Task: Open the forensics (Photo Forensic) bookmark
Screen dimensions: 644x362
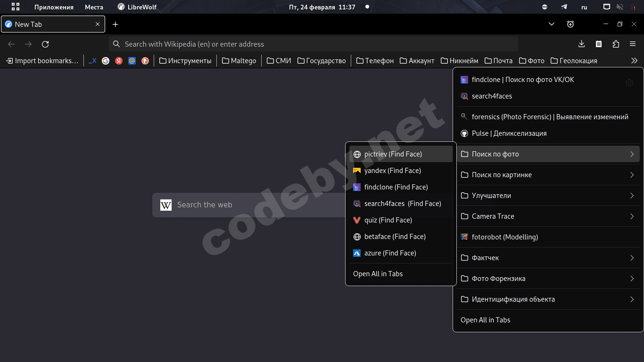Action: click(548, 117)
